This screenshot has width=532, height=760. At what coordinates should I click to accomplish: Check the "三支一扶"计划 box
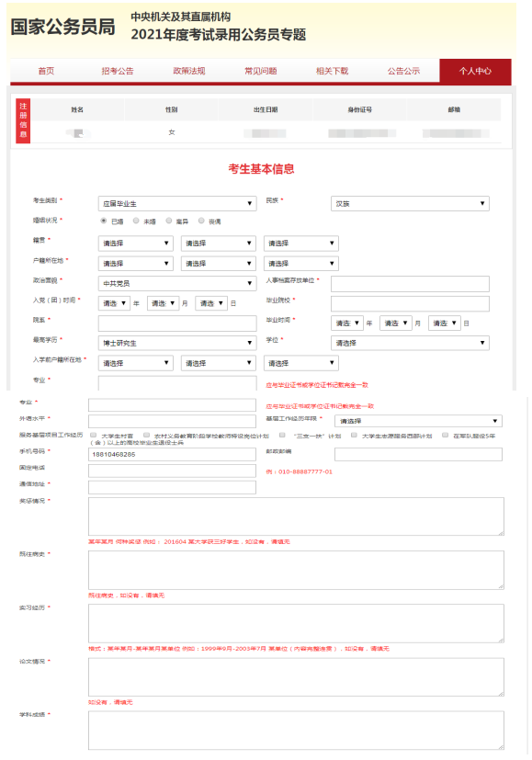point(282,436)
